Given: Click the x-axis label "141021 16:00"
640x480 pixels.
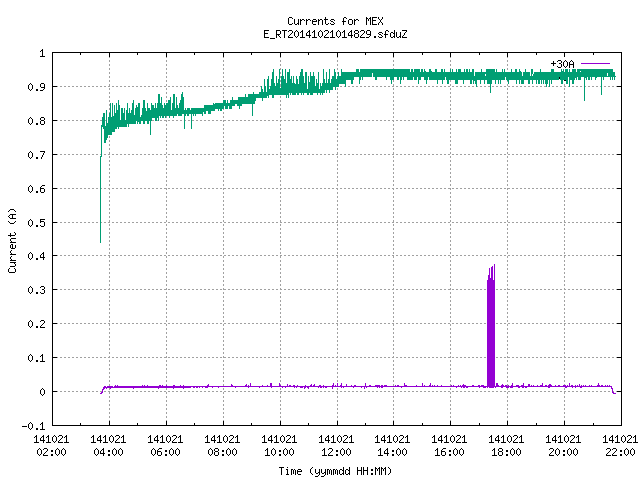Looking at the screenshot, I should (x=449, y=445).
